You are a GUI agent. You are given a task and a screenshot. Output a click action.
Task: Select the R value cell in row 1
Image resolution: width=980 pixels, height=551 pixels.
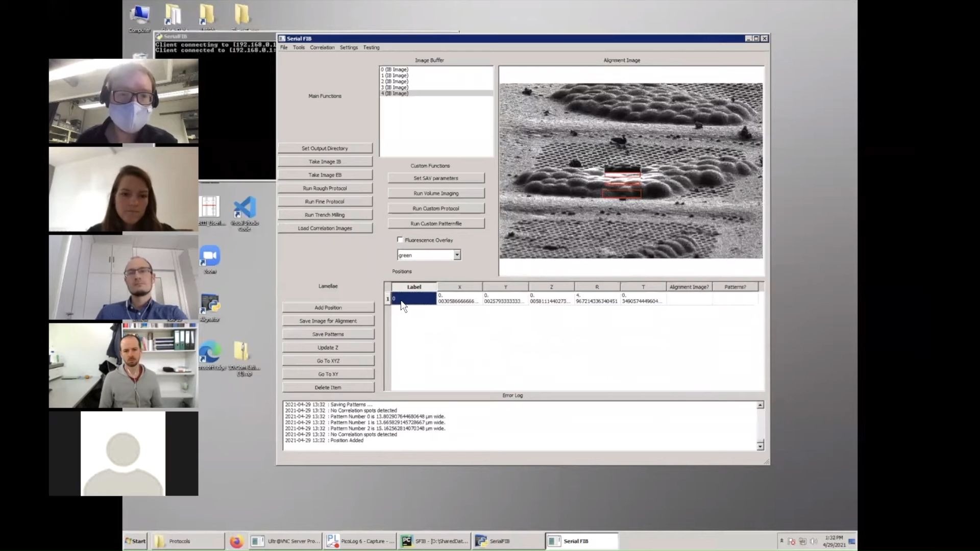597,298
